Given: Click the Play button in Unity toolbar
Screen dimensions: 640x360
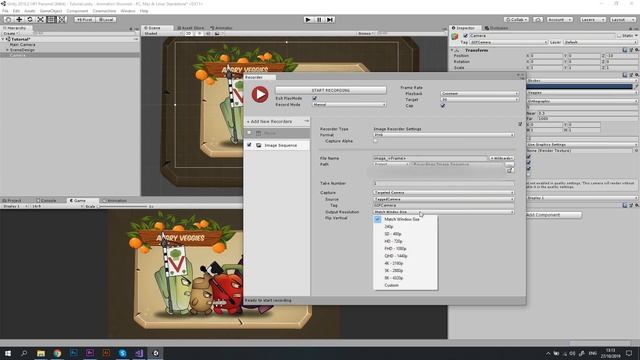Looking at the screenshot, I should (x=308, y=20).
